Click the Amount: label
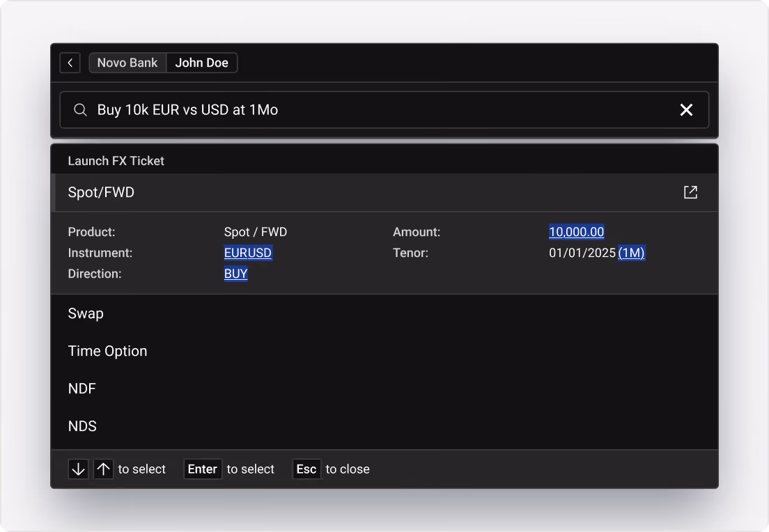The image size is (769, 532). (x=417, y=232)
